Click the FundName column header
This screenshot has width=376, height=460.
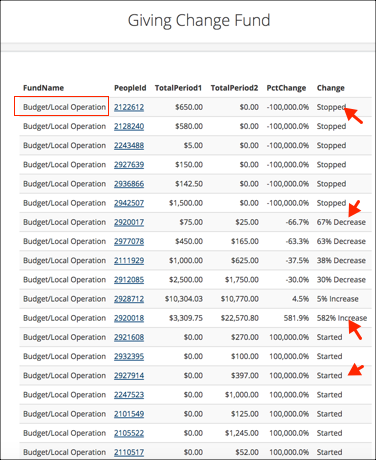point(43,88)
